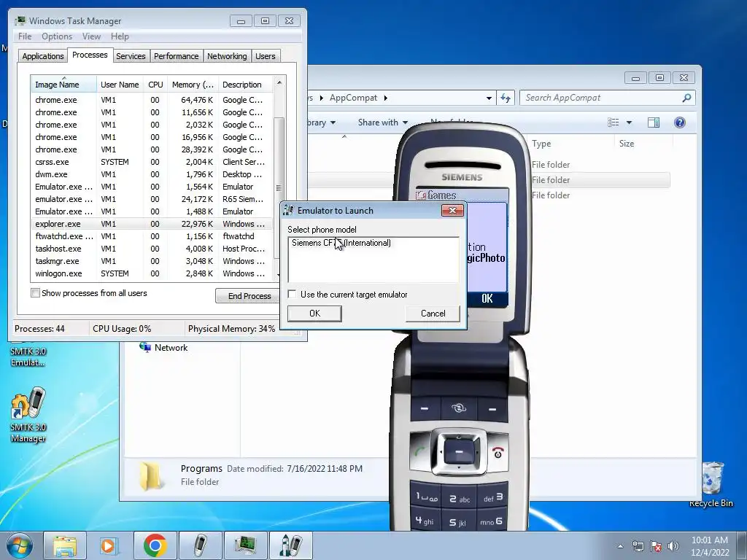Open the network status tray icon
This screenshot has height=560, width=747.
tap(638, 546)
